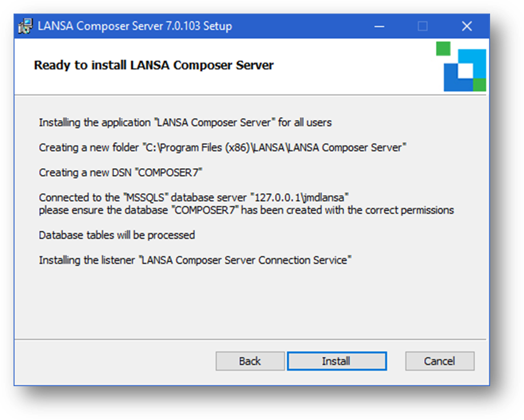Minimize the setup window
524x420 pixels.
point(379,26)
